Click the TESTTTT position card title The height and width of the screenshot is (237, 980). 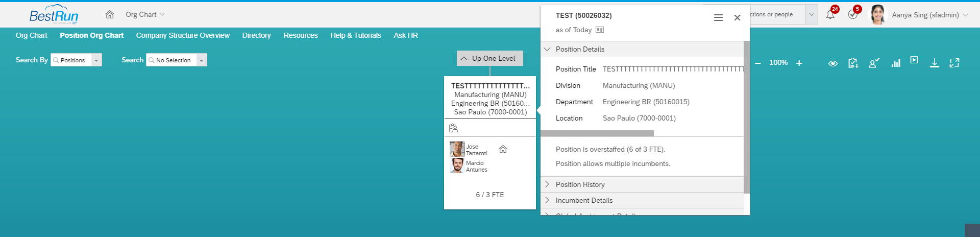491,86
